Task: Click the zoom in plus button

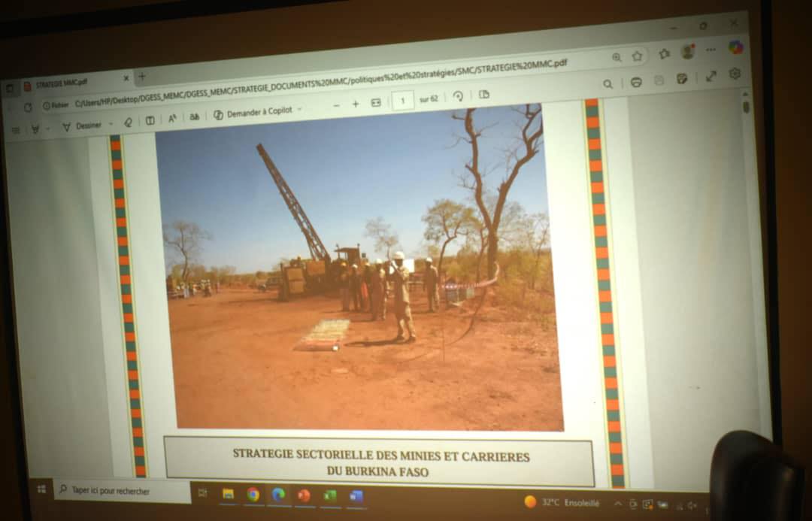Action: point(356,104)
